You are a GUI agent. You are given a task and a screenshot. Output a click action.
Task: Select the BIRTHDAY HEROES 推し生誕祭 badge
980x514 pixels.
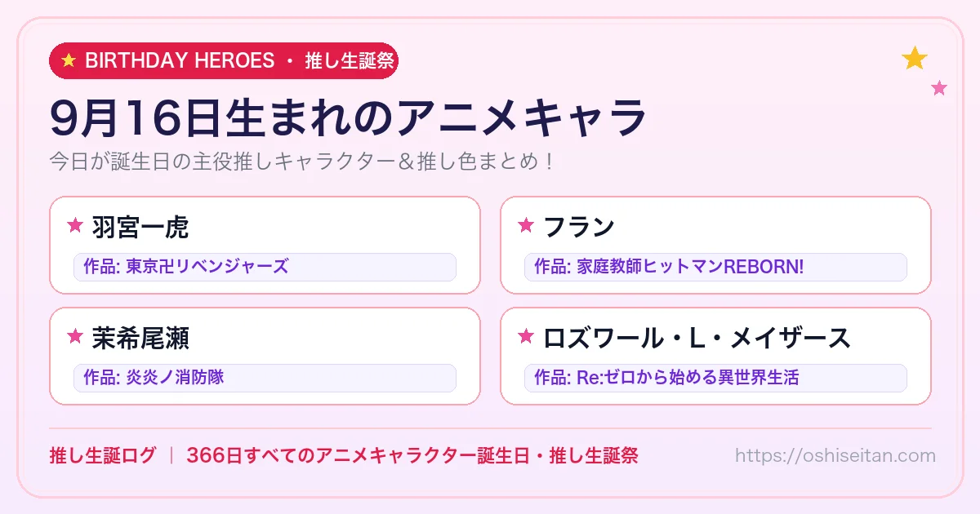pos(224,60)
